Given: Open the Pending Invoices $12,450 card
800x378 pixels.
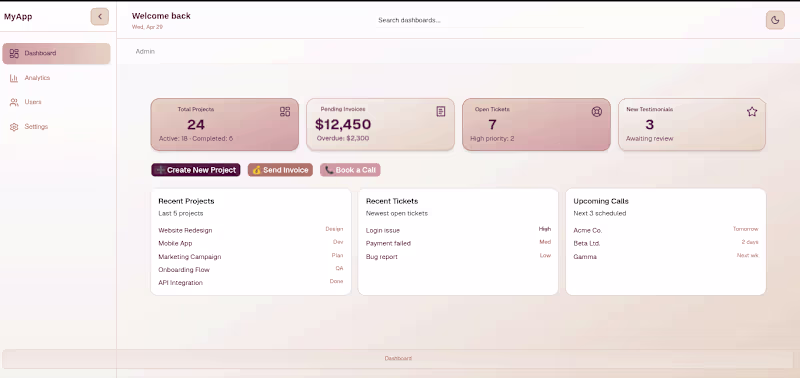Looking at the screenshot, I should (380, 124).
